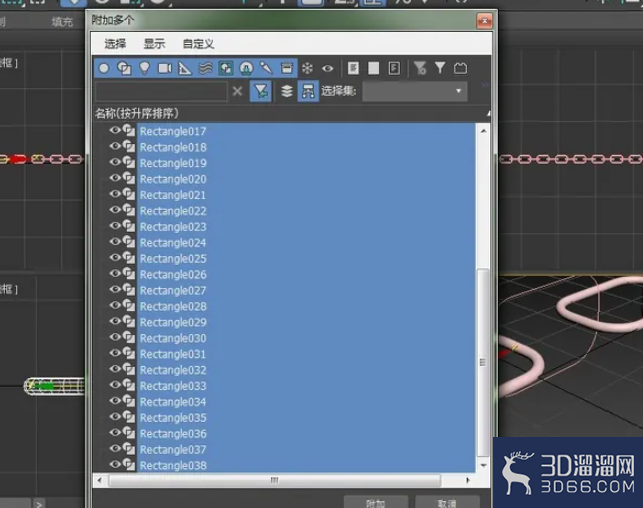Toggle Display Bones filter icon

tap(266, 68)
